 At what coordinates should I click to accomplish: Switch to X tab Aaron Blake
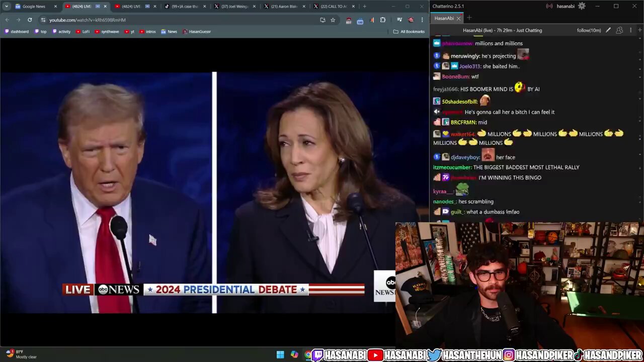point(284,6)
